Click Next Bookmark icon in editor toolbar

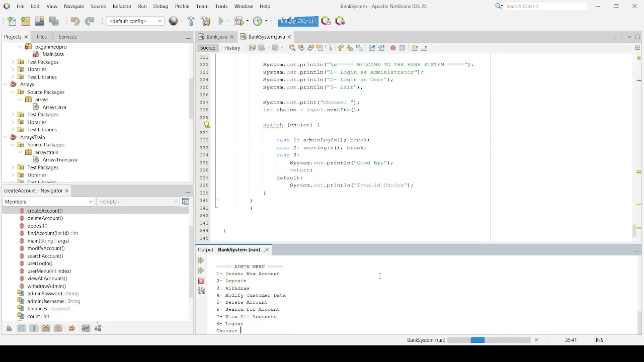point(350,48)
